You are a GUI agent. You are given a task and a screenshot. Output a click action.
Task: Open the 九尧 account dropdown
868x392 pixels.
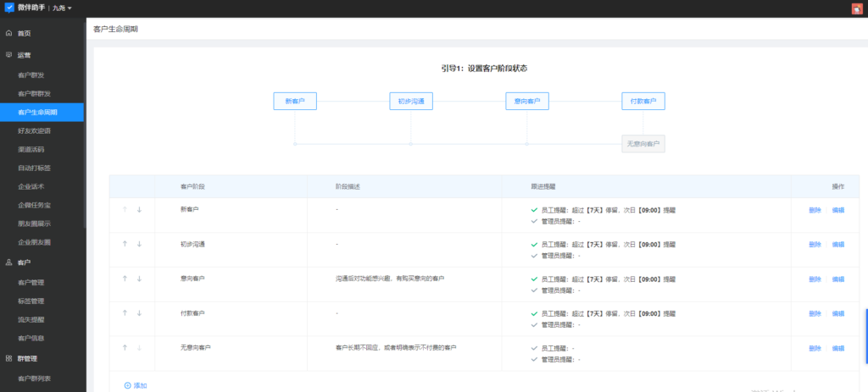coord(62,8)
